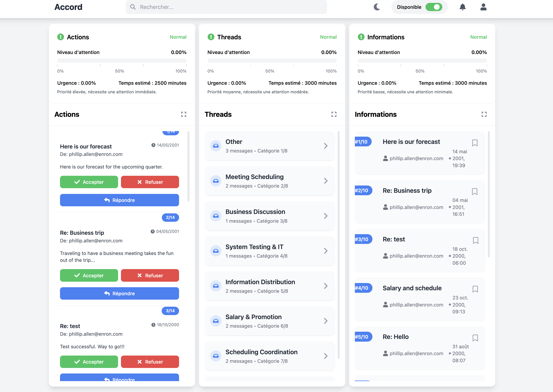Bookmark 'Re: Hello' info item
The image size is (553, 392).
point(475,338)
